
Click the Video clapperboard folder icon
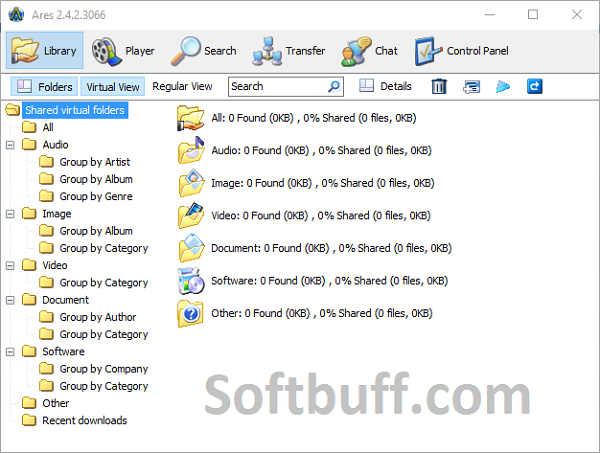pyautogui.click(x=191, y=215)
